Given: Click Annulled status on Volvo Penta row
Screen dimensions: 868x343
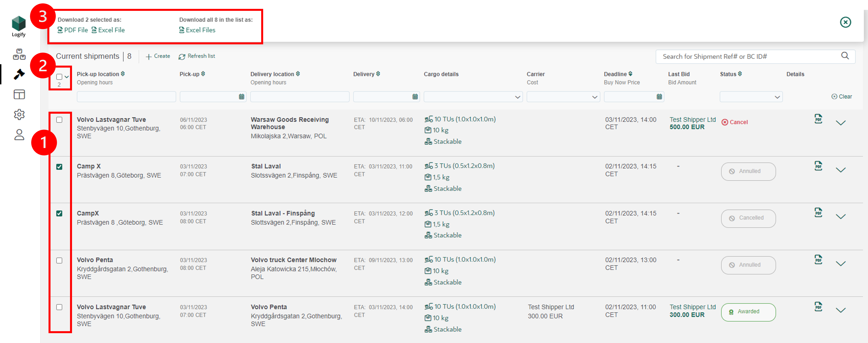Looking at the screenshot, I should pos(748,265).
